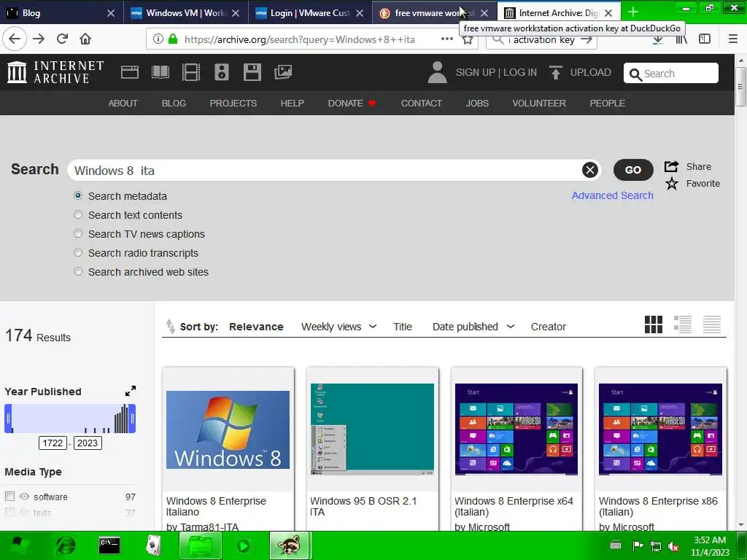Click the LOG IN link
747x560 pixels.
(x=520, y=72)
